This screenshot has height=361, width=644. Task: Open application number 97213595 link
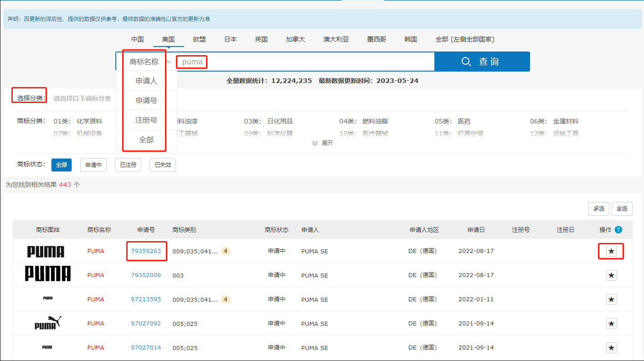click(x=146, y=299)
